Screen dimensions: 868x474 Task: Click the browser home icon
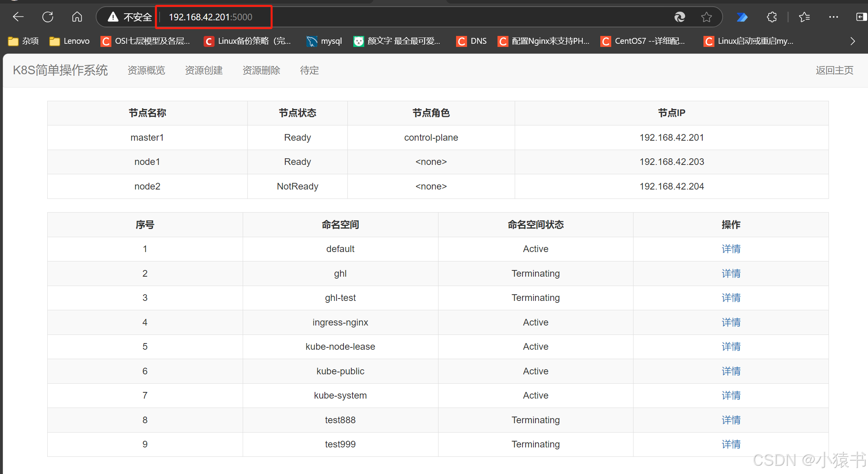(77, 17)
